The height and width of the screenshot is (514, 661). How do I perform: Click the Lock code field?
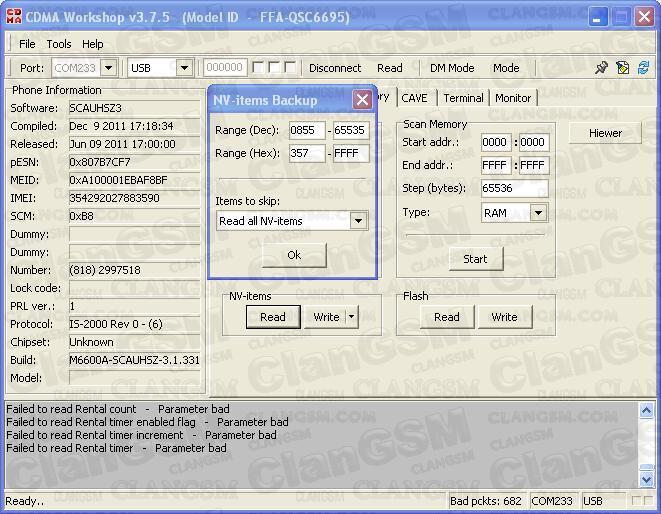pos(134,288)
